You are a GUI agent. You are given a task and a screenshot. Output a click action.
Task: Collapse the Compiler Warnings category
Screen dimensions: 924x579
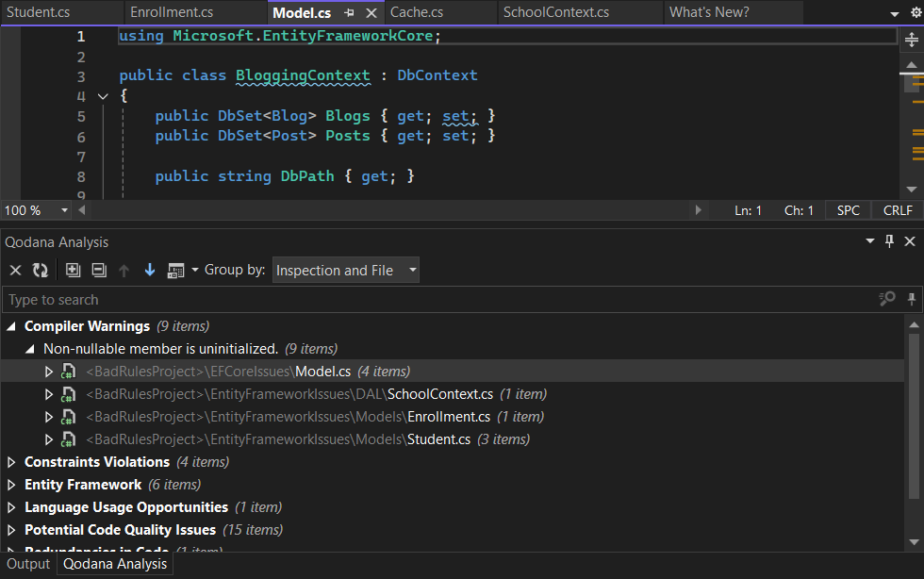[x=9, y=325]
